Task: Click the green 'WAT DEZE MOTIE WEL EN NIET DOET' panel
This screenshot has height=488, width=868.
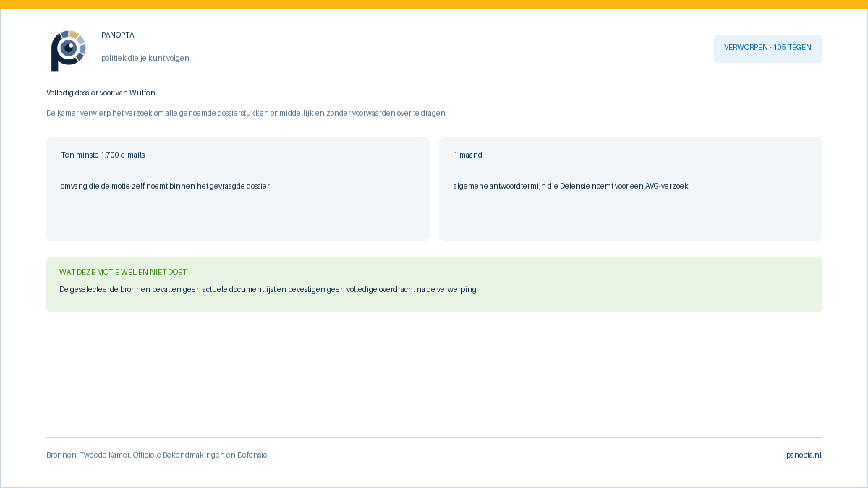Action: [434, 284]
